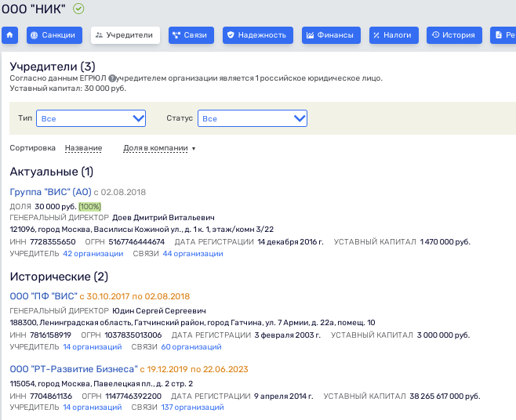Click the green verified checkmark icon
Image resolution: width=516 pixels, height=420 pixels.
(78, 9)
